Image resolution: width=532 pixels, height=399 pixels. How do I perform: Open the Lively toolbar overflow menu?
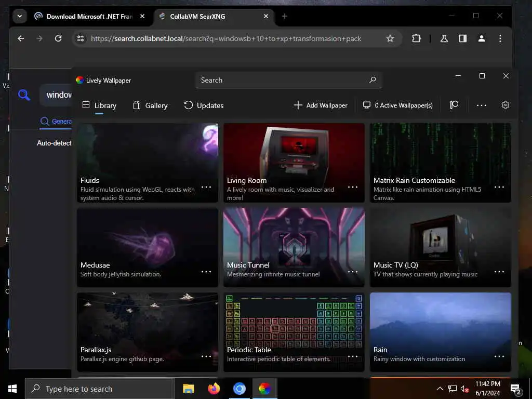pyautogui.click(x=482, y=105)
